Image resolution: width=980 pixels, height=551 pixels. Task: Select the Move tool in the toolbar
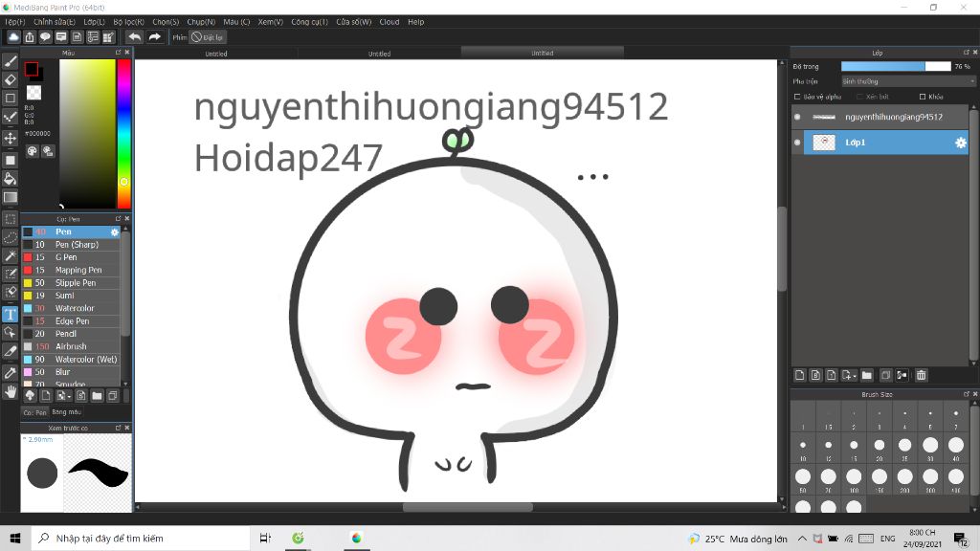point(11,138)
